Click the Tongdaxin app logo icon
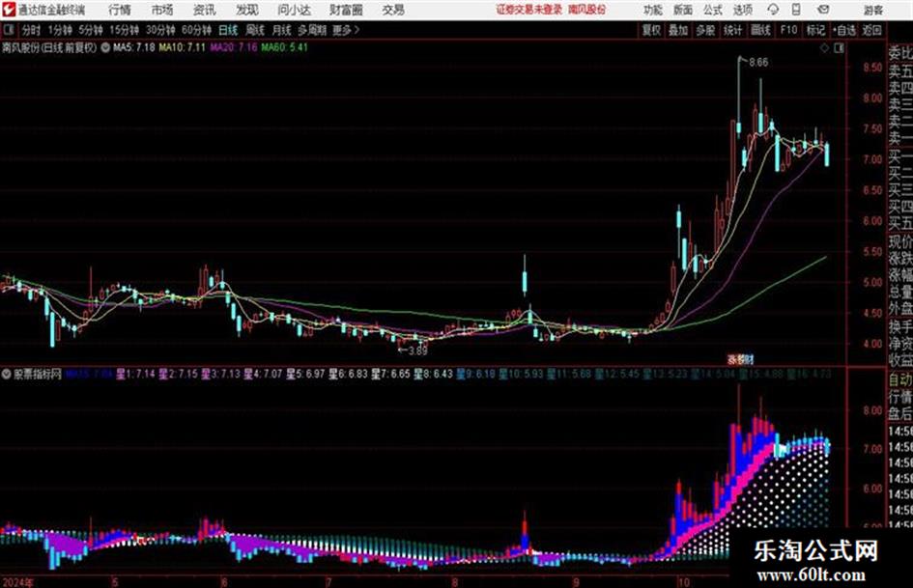Screen dimensions: 913x588 click(9, 10)
